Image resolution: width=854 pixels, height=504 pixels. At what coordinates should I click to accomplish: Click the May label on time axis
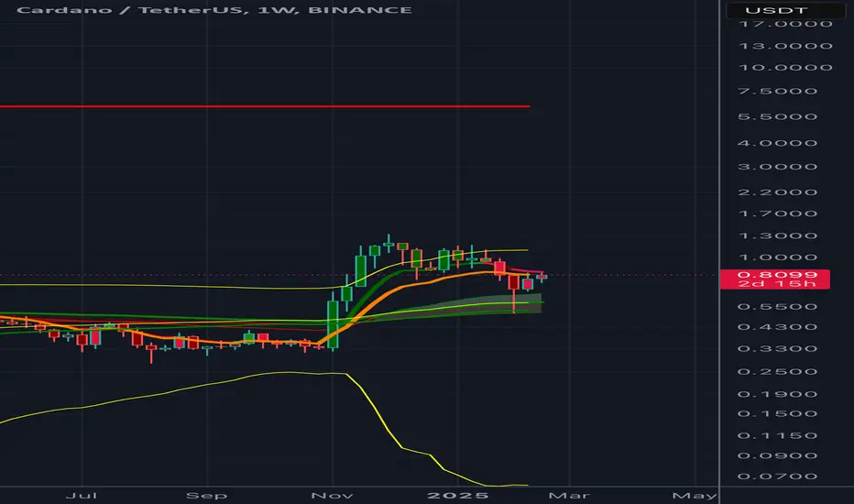(x=695, y=495)
